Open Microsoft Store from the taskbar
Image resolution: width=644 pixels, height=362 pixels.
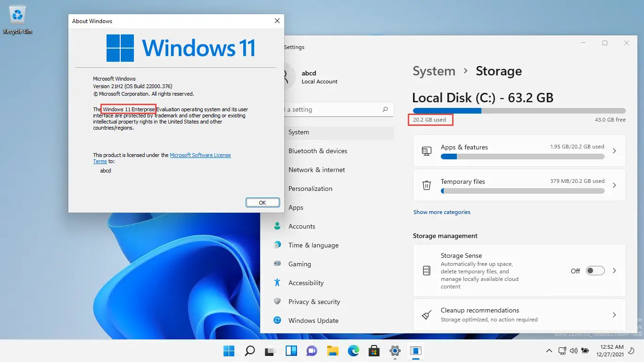(x=374, y=351)
